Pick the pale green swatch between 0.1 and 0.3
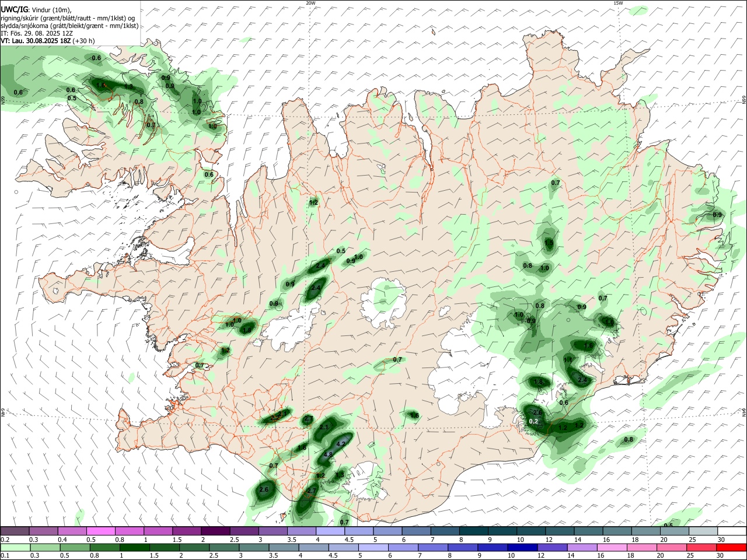Viewport: 747px width, 560px height. 15,548
